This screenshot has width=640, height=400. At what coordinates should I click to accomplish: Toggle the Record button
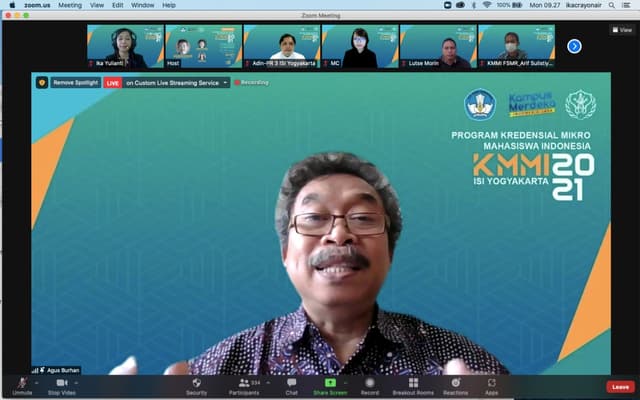370,386
